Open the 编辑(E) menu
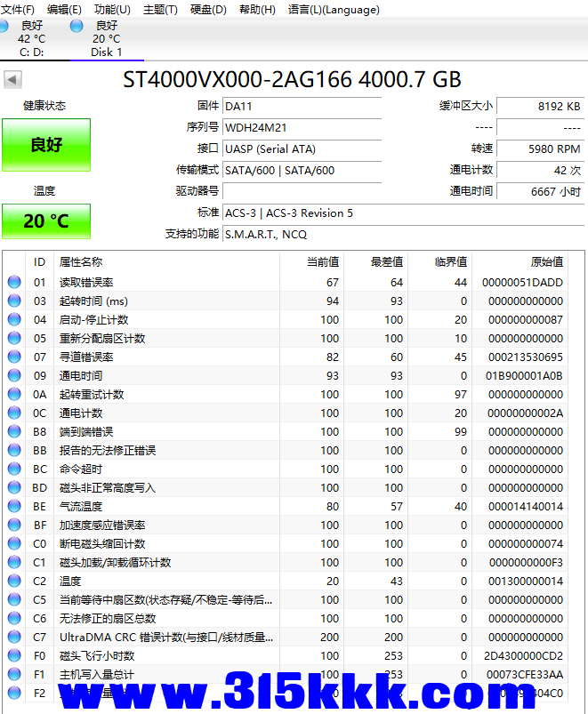Screen dimensions: 588x714 [64, 10]
